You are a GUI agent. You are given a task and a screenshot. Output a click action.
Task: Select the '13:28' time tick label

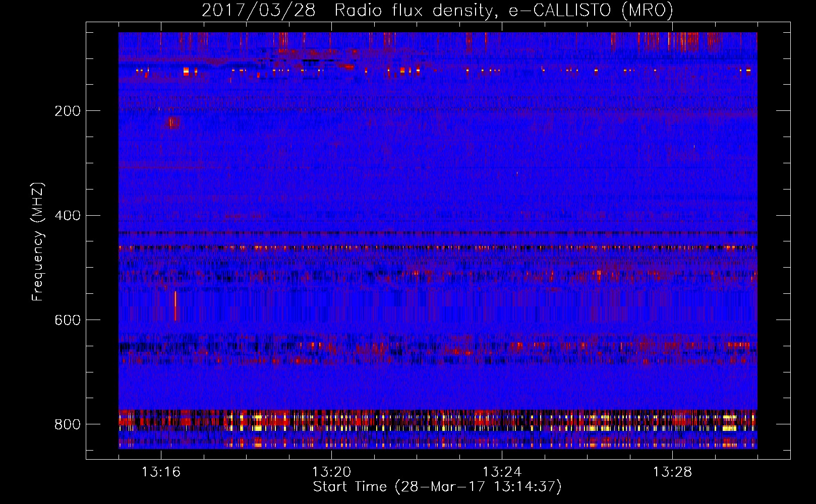tap(672, 472)
